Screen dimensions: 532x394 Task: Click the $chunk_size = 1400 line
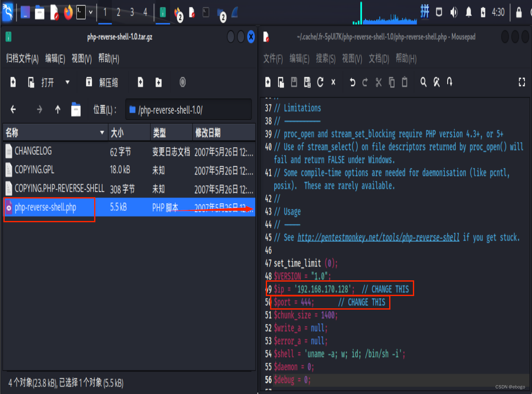306,315
